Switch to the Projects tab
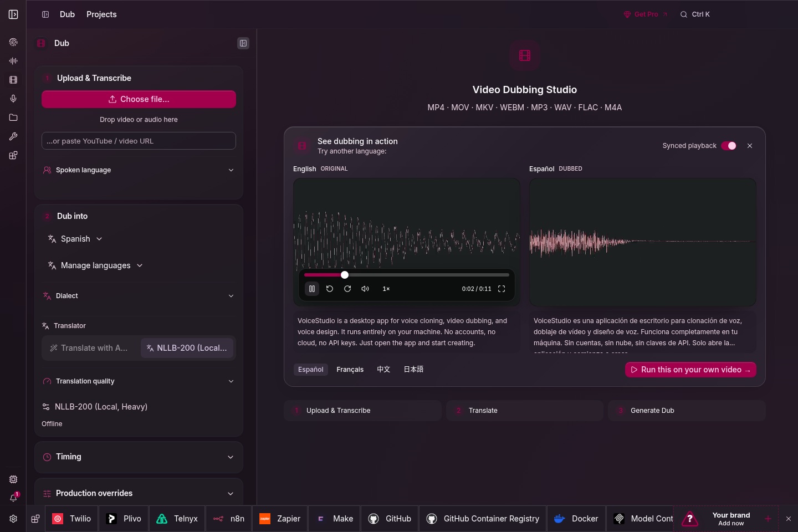The image size is (798, 532). click(x=101, y=14)
